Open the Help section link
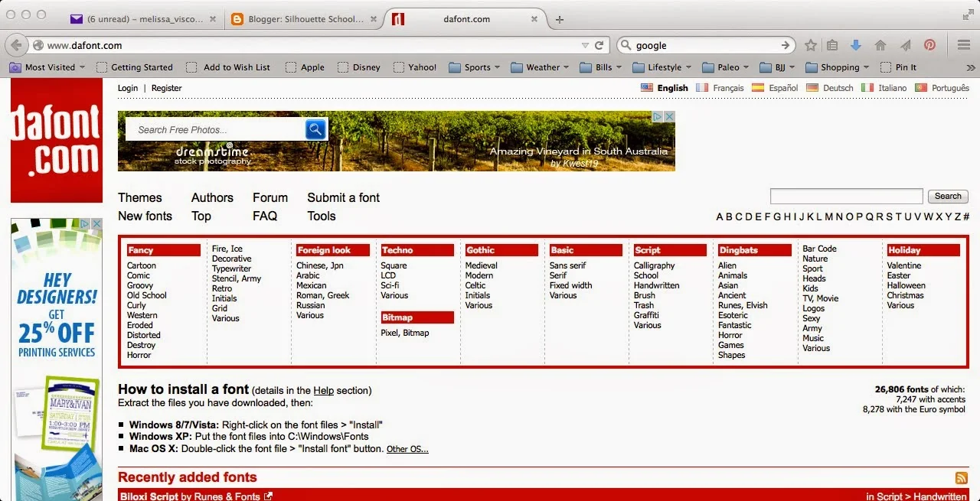The image size is (980, 501). pyautogui.click(x=324, y=390)
